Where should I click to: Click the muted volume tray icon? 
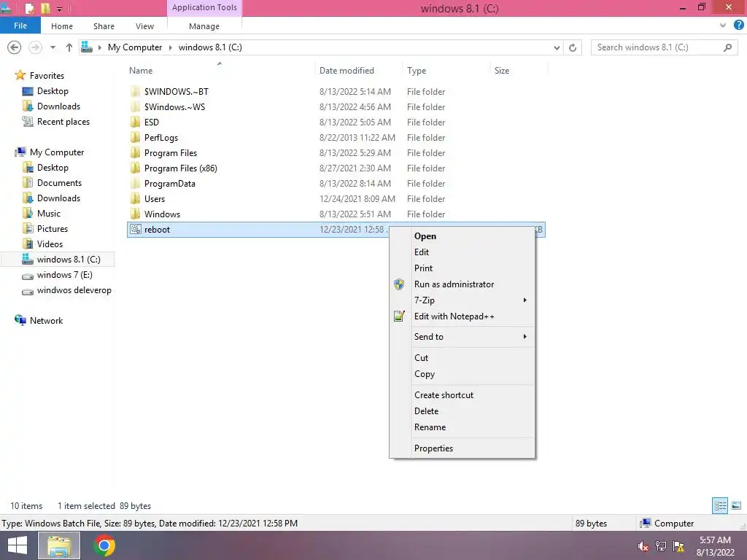pyautogui.click(x=643, y=546)
